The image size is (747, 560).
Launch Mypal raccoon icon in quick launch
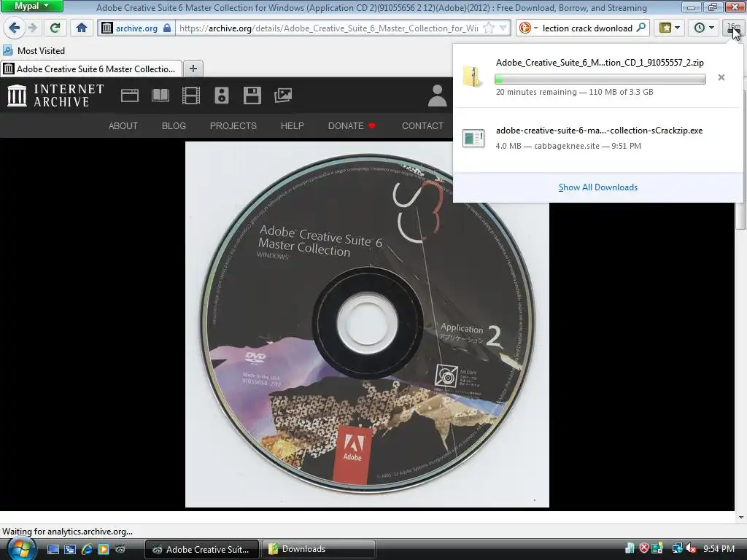point(120,549)
